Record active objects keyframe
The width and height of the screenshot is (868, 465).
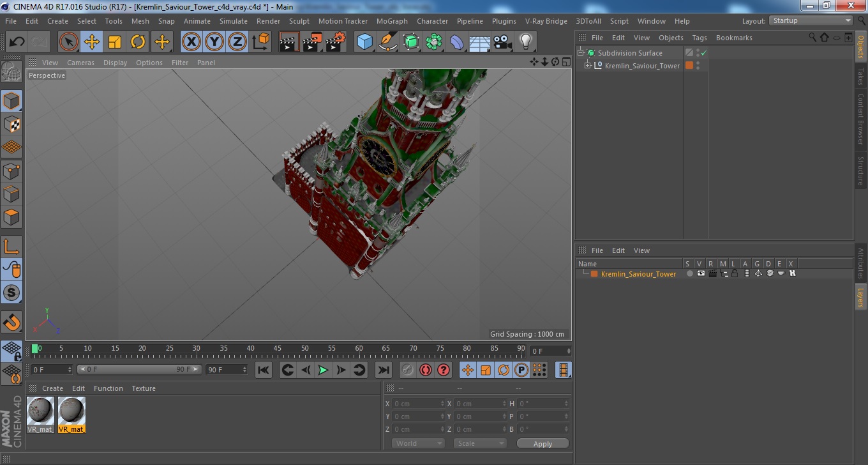pos(407,370)
